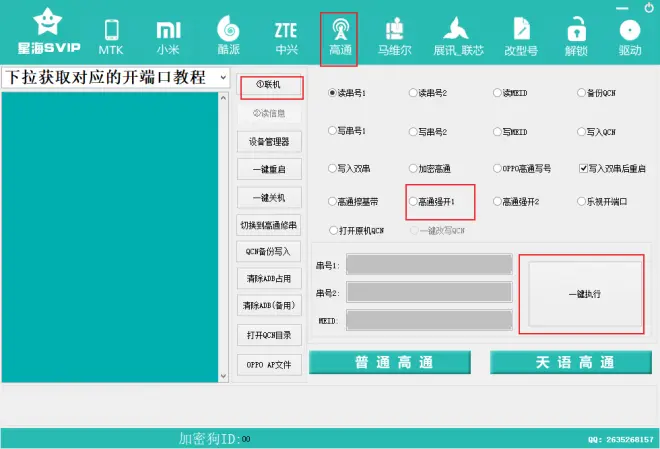
Task: Click 清除ADB(备用) button
Action: coord(269,305)
